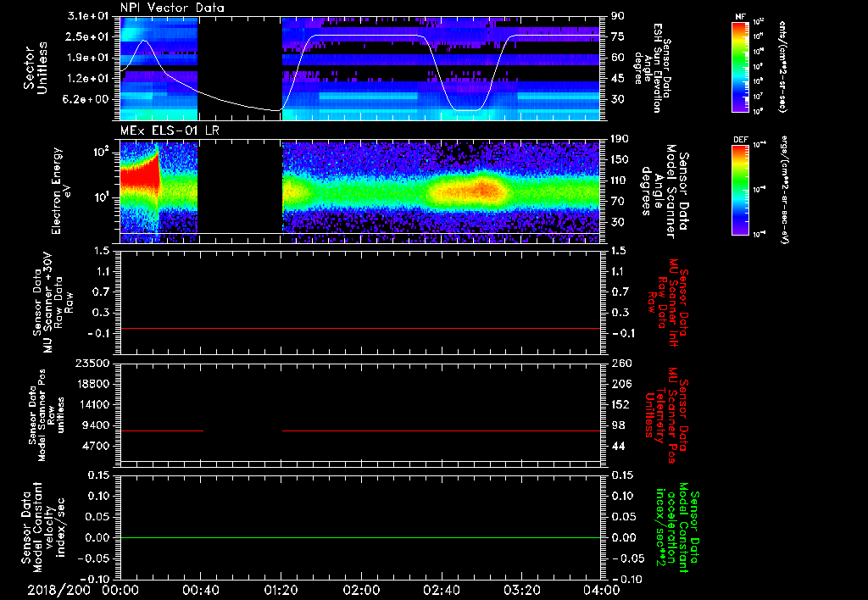Click the red "MU Scanner Init Raw Data" label

coord(668,303)
